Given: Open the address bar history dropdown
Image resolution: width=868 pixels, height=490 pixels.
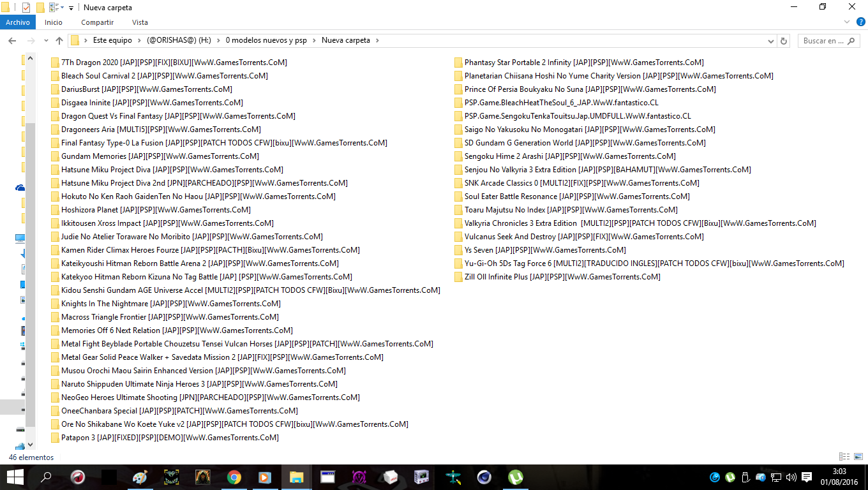Looking at the screenshot, I should [x=772, y=41].
